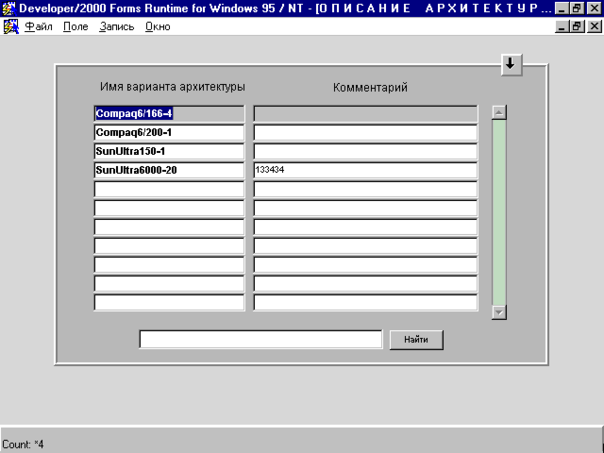Image resolution: width=604 pixels, height=453 pixels.
Task: Click the scrollbar up arrow
Action: [x=499, y=112]
